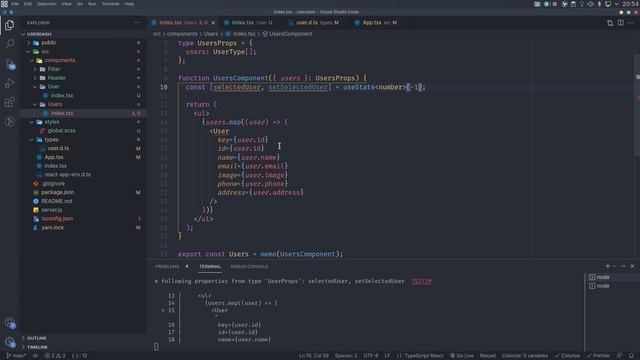Maximize the terminal panel with caret icon
The image size is (640, 360).
click(623, 266)
